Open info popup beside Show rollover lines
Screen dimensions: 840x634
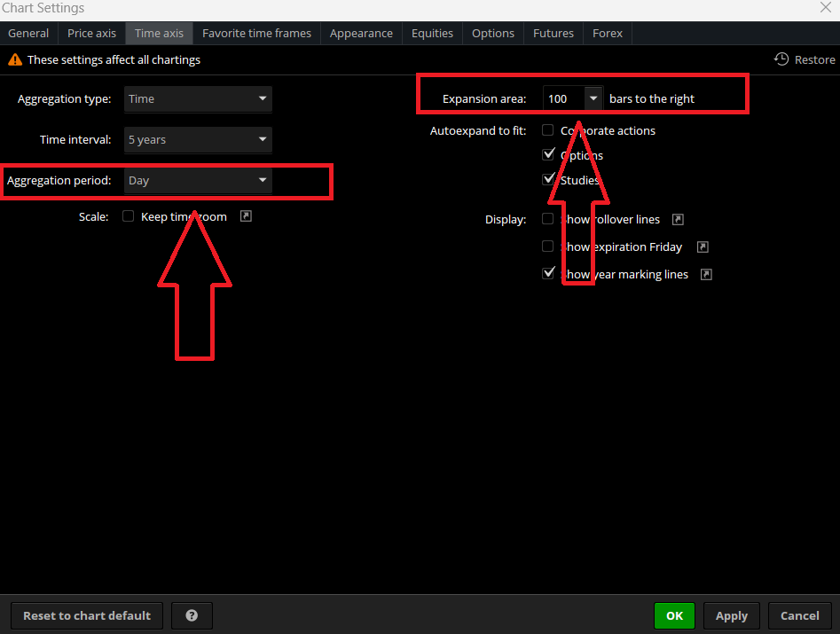pos(677,219)
